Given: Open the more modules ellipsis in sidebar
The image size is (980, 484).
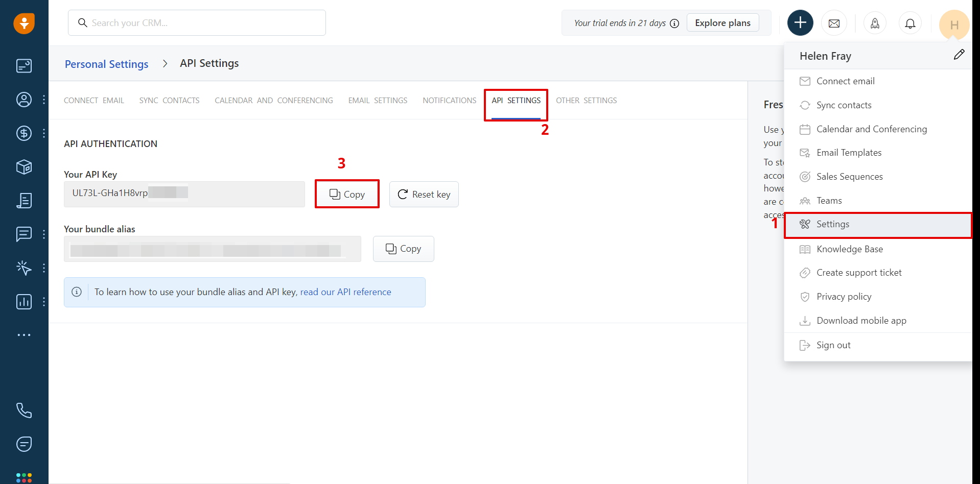Looking at the screenshot, I should click(24, 335).
